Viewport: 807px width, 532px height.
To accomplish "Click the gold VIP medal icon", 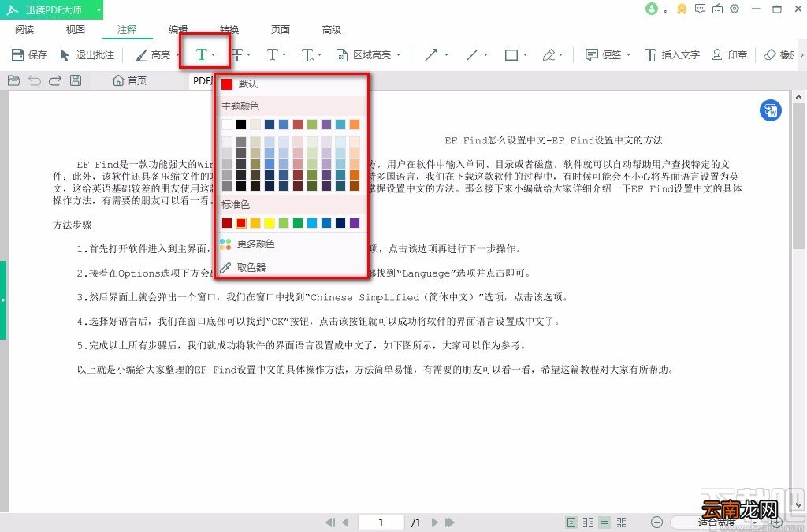I will (682, 9).
